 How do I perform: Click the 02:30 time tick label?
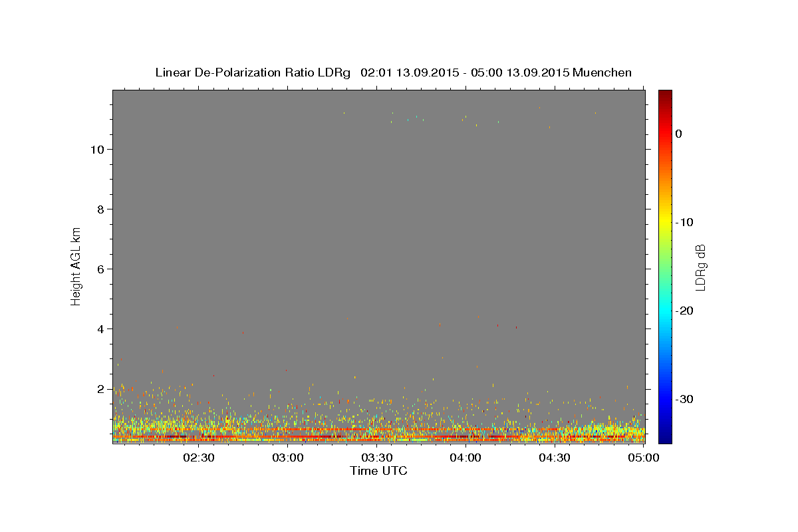(x=199, y=458)
